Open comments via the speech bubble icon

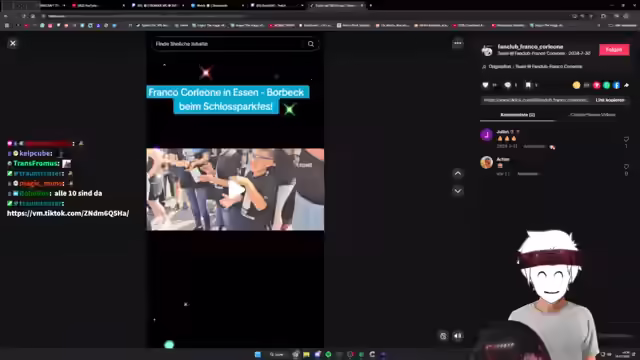coord(507,85)
